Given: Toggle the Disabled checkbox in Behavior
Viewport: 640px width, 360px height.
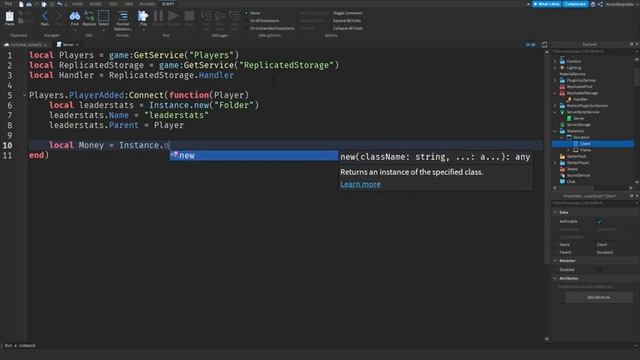Looking at the screenshot, I should (599, 270).
